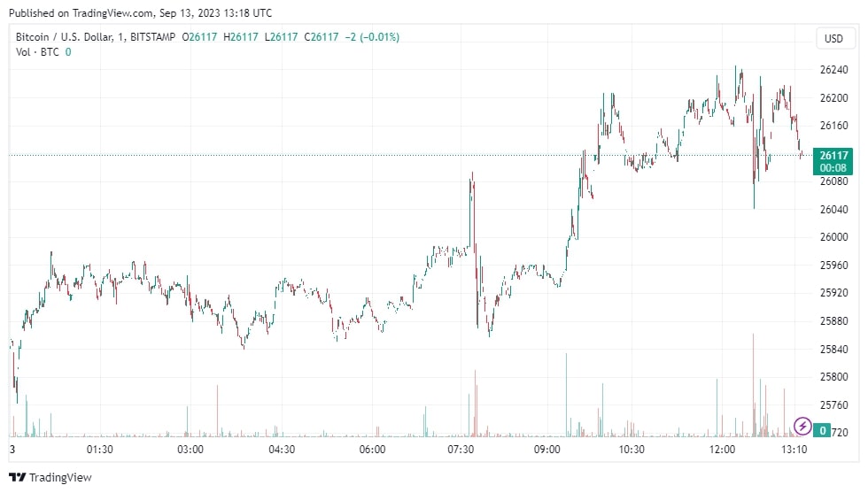Screen dimensions: 868x493
Task: Click the closing price value C26117
Action: point(320,37)
